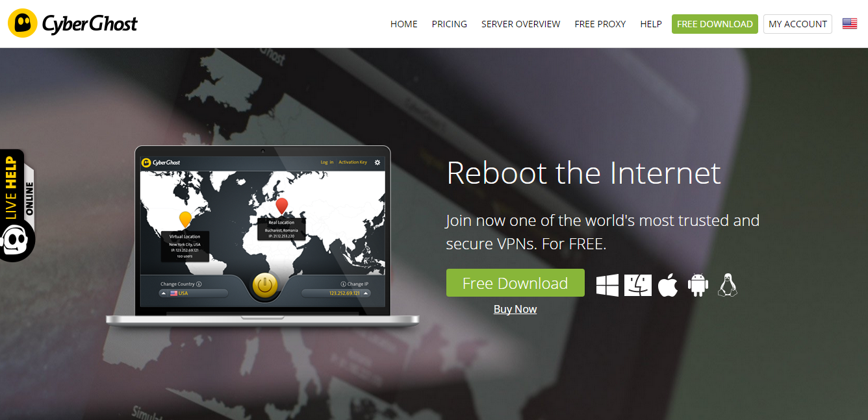This screenshot has width=868, height=420.
Task: Open the HELP menu item
Action: (651, 24)
